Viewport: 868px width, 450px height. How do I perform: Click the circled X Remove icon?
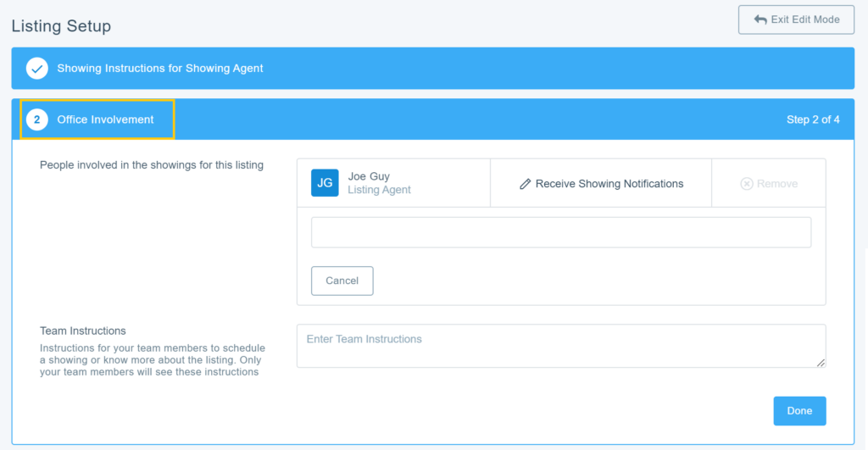click(747, 184)
